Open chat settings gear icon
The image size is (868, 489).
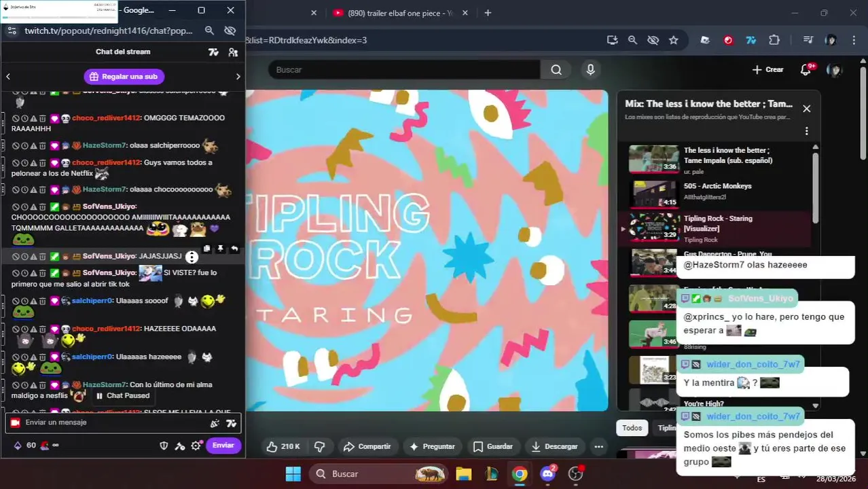coord(196,446)
